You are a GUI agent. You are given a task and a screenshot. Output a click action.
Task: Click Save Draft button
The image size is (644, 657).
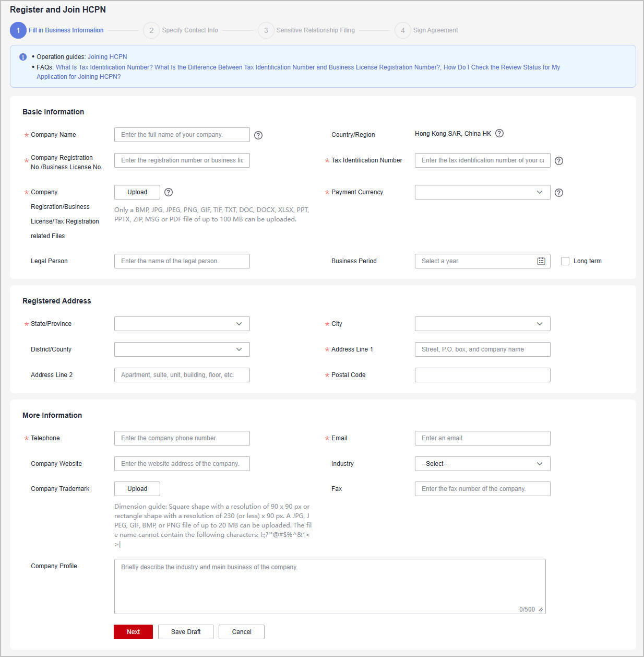186,632
